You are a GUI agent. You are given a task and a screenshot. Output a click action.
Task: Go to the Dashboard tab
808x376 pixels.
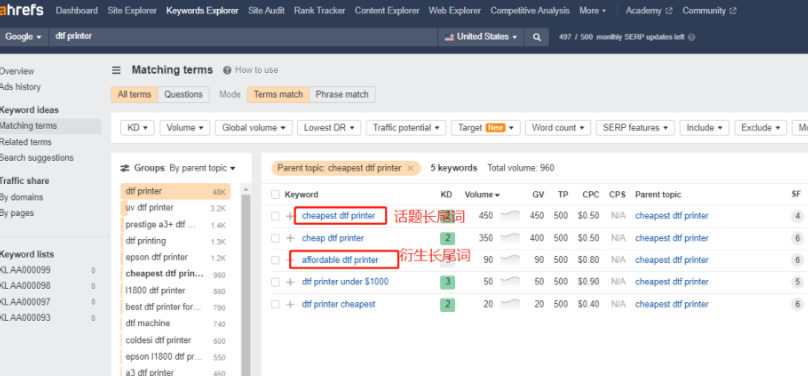point(77,10)
